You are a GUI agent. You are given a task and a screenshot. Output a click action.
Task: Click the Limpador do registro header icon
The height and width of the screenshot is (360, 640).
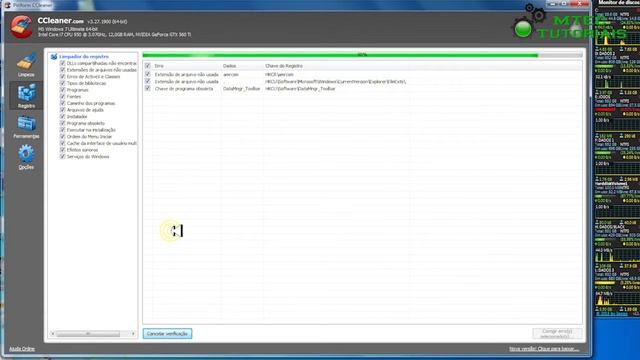(54, 57)
